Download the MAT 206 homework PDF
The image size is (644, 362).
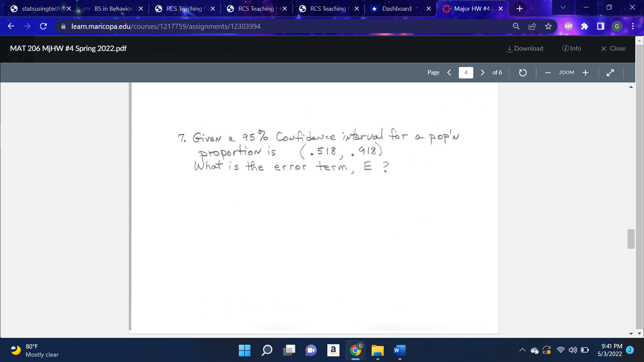pyautogui.click(x=524, y=49)
